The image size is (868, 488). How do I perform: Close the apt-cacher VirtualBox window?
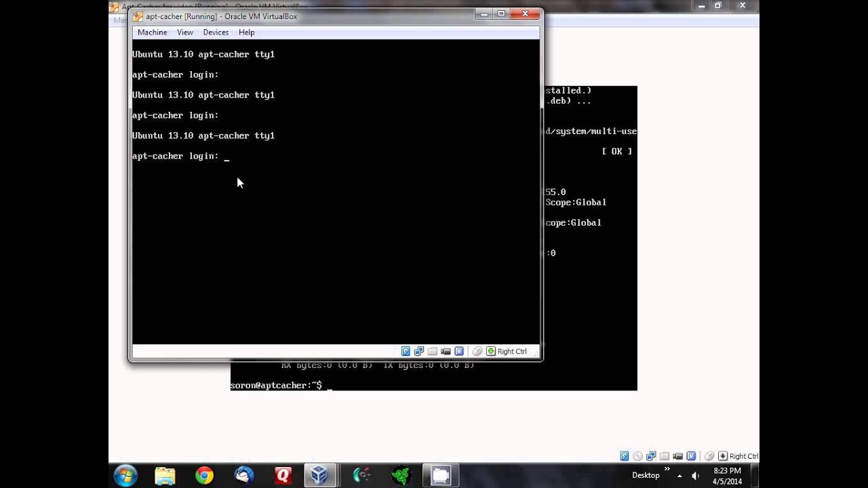[x=526, y=14]
